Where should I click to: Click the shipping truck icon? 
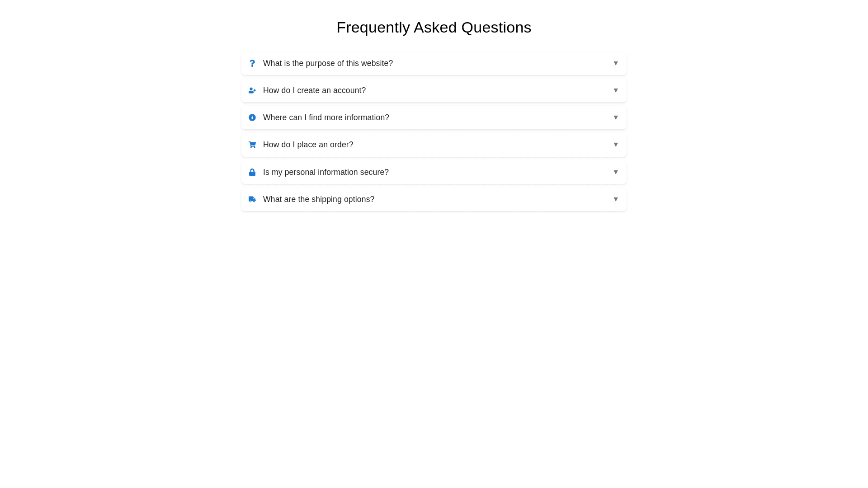click(252, 199)
